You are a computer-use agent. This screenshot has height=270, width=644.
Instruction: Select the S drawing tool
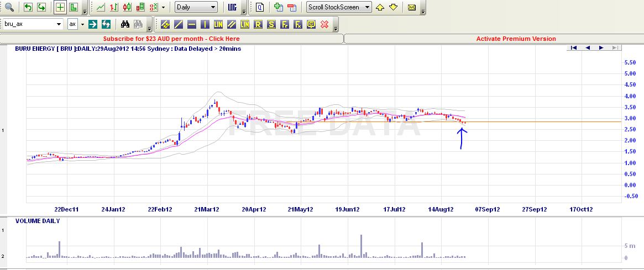tap(271, 24)
